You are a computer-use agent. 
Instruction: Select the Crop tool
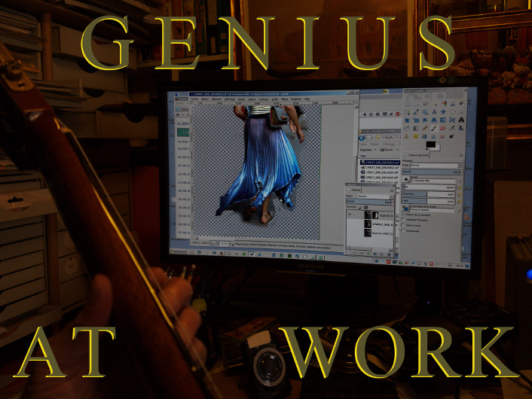461,111
